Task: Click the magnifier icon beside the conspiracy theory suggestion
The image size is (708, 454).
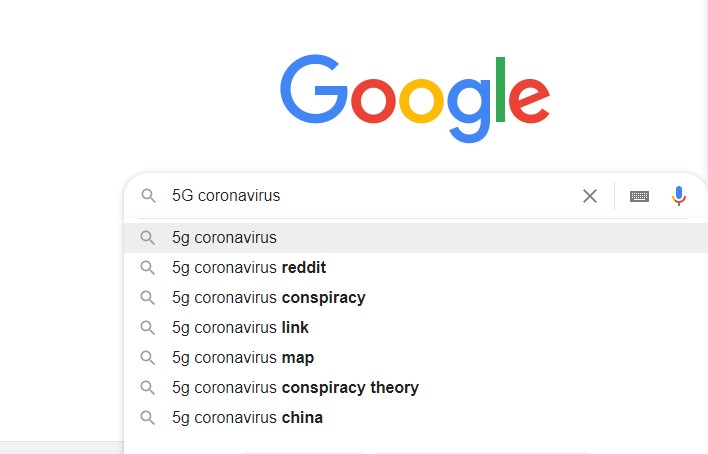Action: coord(147,388)
